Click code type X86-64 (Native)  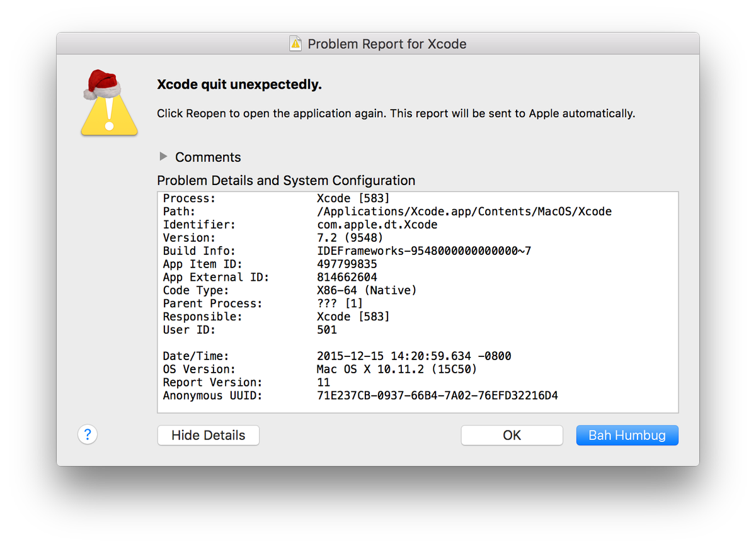pos(367,290)
